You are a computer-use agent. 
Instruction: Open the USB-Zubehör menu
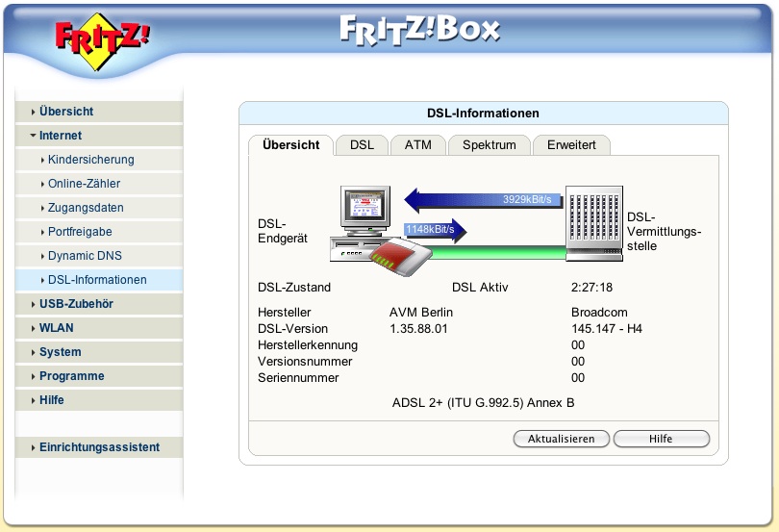click(x=99, y=304)
